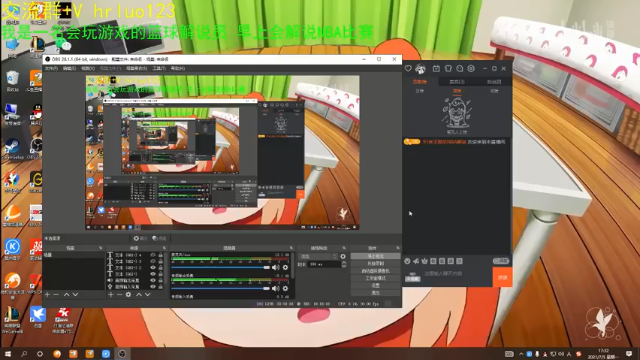Open the Recycle Bin desktop icon
This screenshot has height=360, width=640.
(x=12, y=80)
